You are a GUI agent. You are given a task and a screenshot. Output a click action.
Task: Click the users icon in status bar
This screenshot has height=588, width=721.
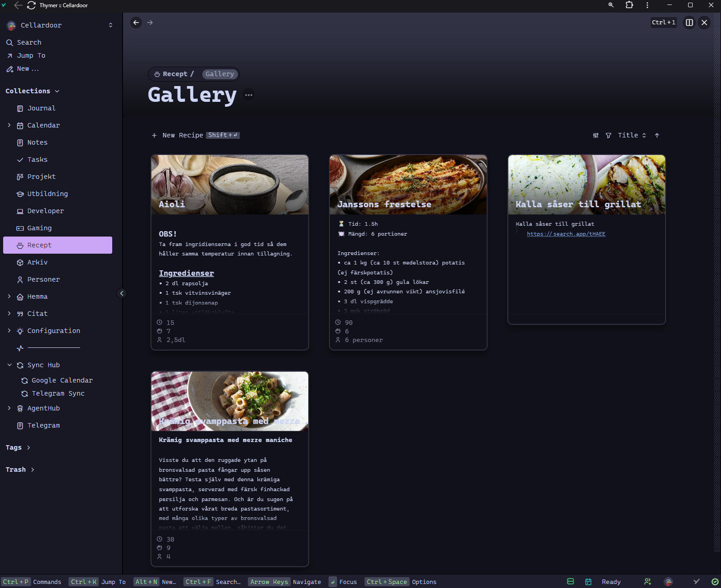click(648, 582)
